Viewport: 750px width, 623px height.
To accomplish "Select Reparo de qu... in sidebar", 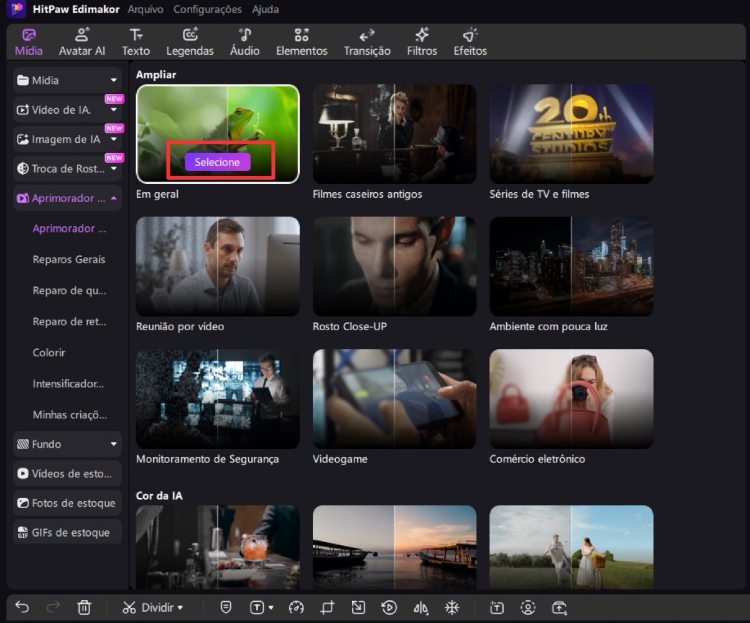I will tap(69, 290).
